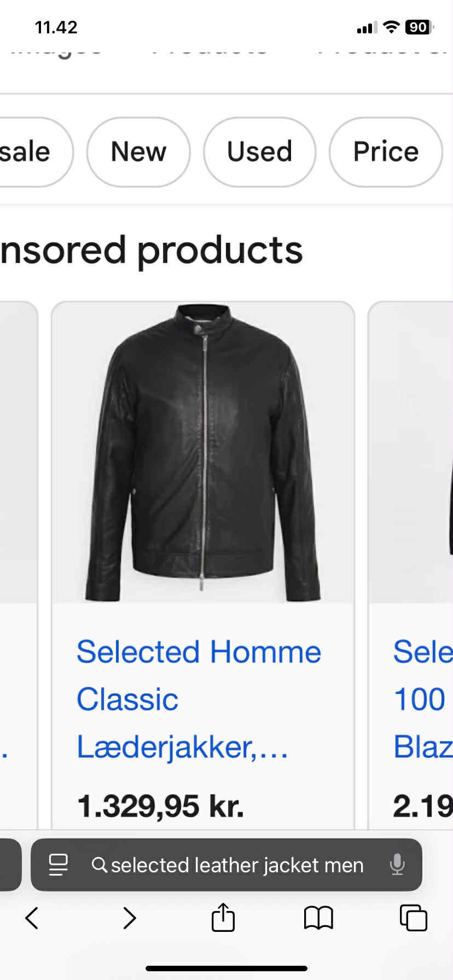Tap the search address field text
Screen dimensions: 453x980
[x=237, y=865]
